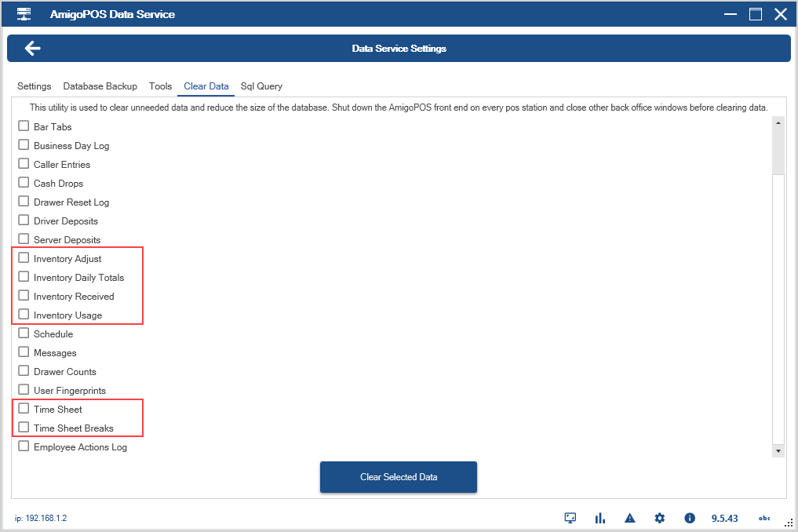Screen dimensions: 798x532
Task: Open the settings gear icon
Action: [x=660, y=518]
